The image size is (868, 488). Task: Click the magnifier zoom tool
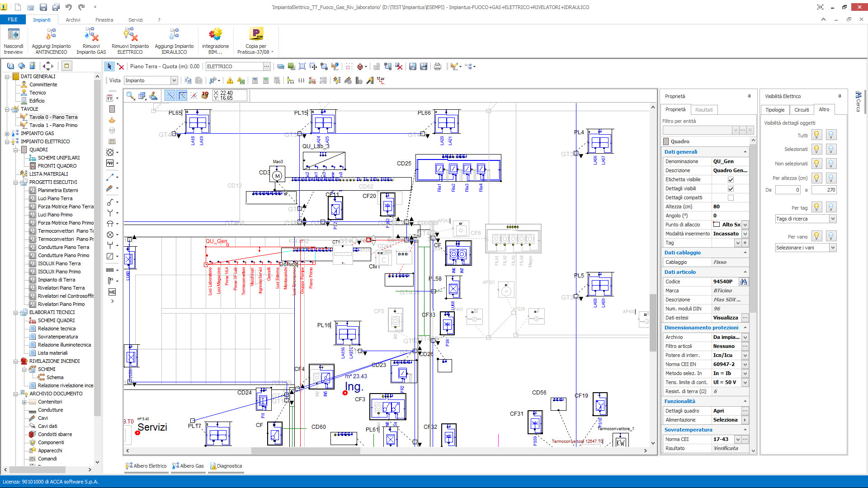tap(130, 95)
